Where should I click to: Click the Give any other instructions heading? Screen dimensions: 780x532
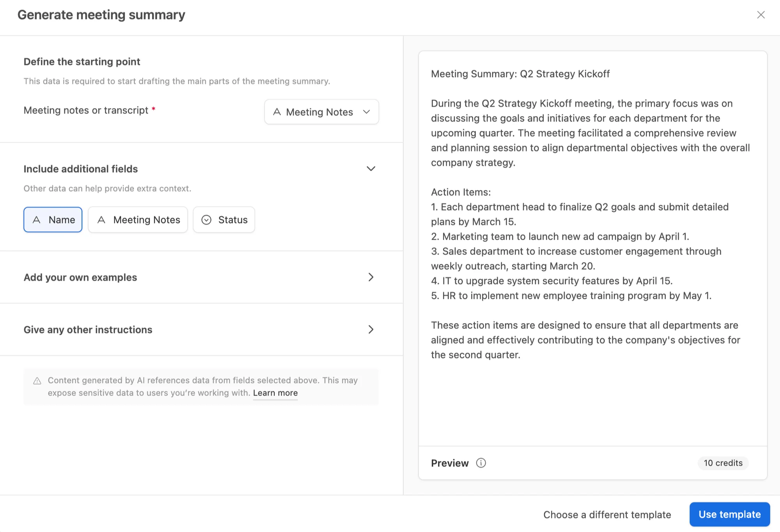pyautogui.click(x=88, y=330)
